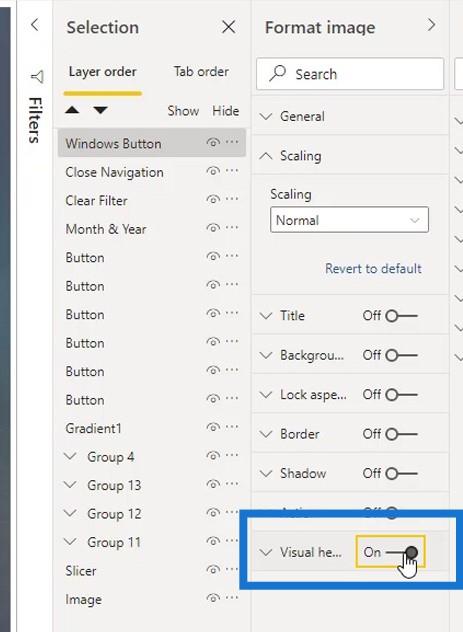
Task: Hide the Close Navigation layer eye icon
Action: point(213,171)
